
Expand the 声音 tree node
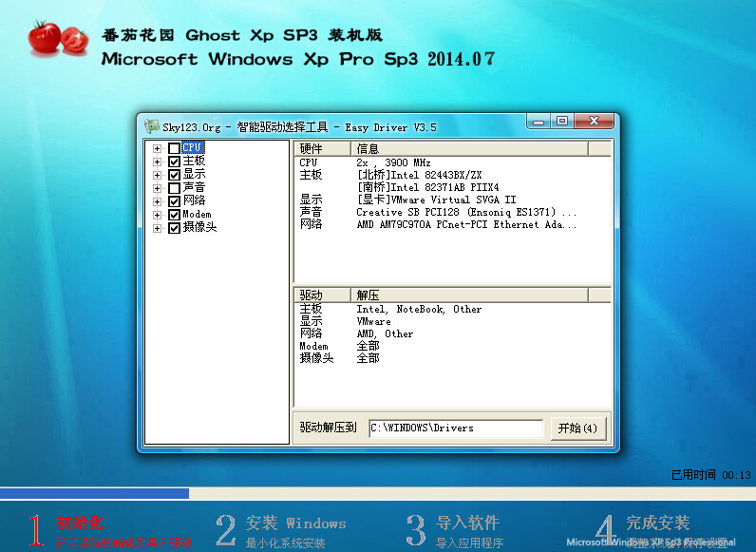157,188
